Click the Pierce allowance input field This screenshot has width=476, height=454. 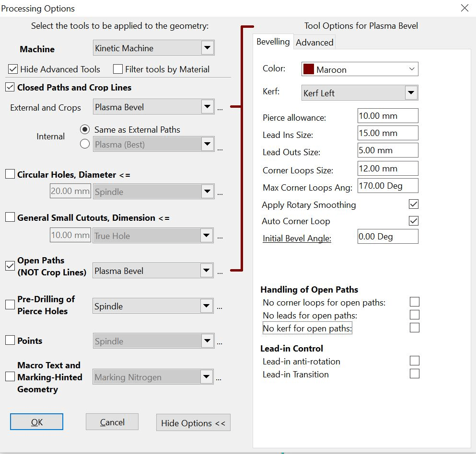387,115
